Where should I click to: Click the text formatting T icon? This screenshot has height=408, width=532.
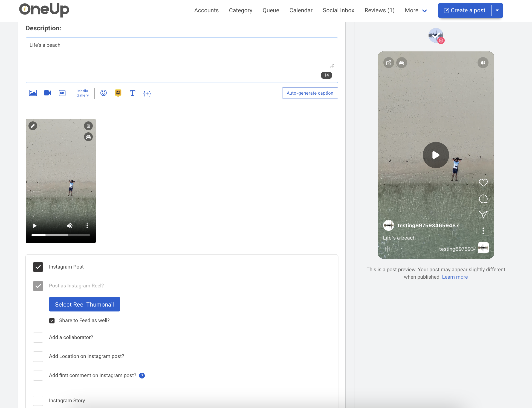coord(132,93)
